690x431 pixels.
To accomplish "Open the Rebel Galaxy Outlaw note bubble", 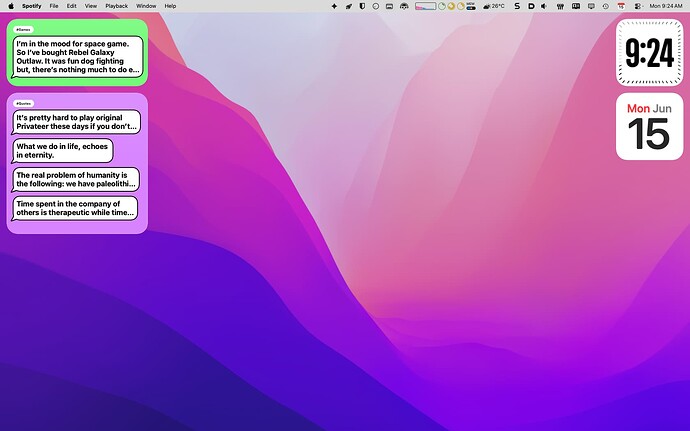I will [x=78, y=57].
